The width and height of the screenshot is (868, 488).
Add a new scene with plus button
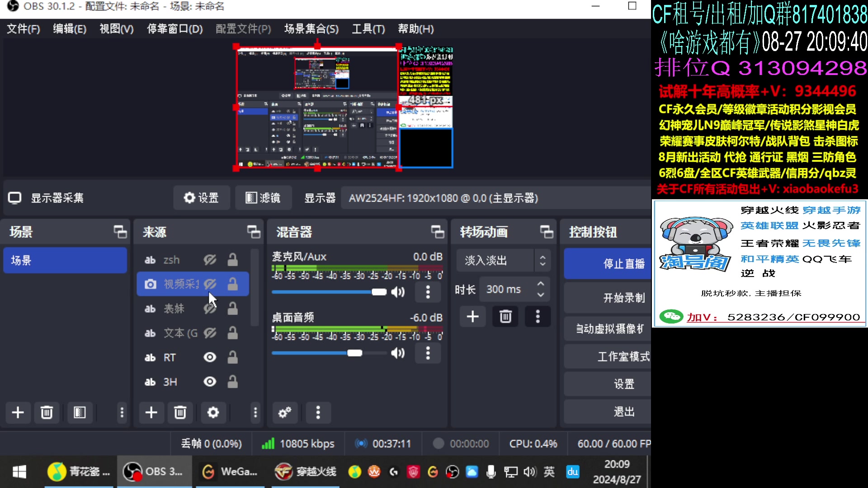18,413
